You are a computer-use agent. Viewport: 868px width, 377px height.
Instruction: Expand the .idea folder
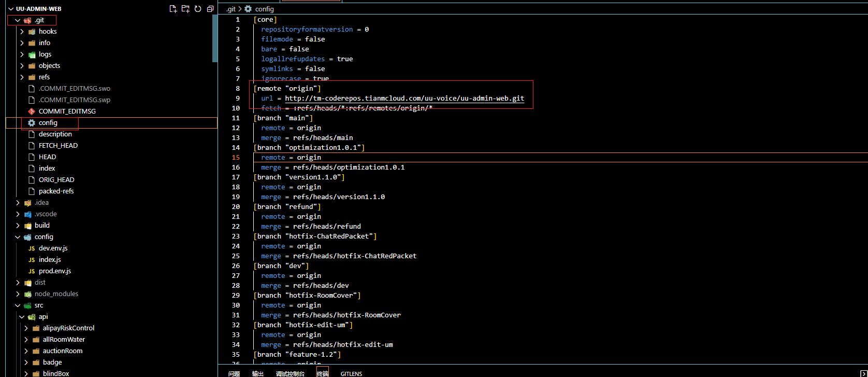18,203
